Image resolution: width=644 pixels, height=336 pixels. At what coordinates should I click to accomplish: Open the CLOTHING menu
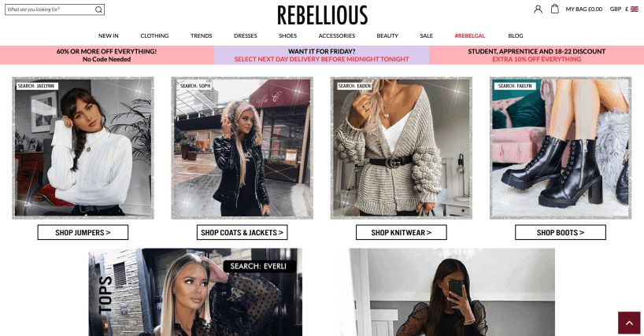pyautogui.click(x=154, y=35)
